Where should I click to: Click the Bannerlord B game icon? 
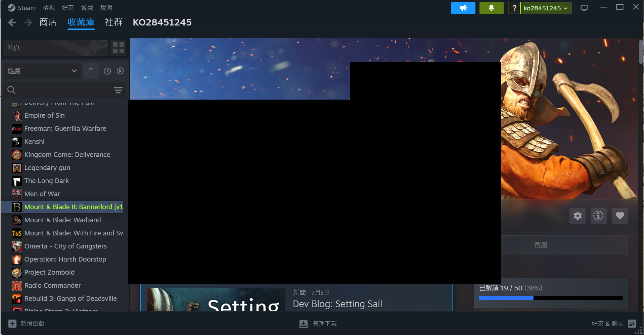(17, 207)
